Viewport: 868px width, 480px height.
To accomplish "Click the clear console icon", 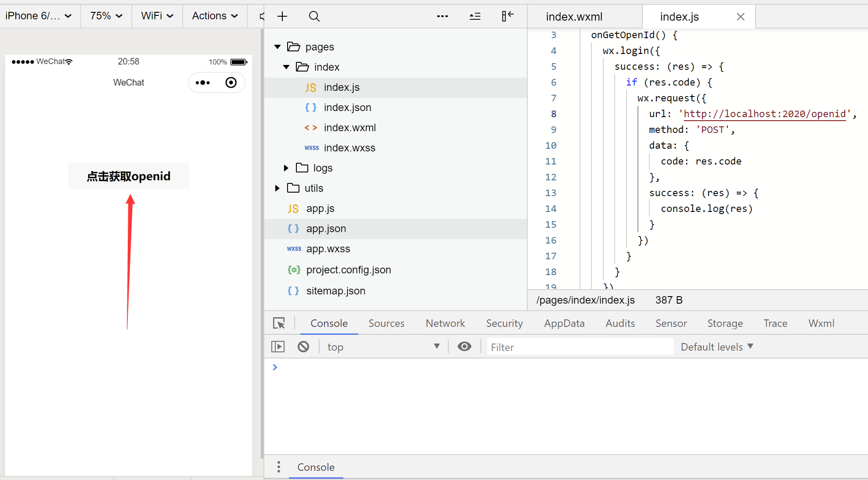I will click(x=303, y=347).
